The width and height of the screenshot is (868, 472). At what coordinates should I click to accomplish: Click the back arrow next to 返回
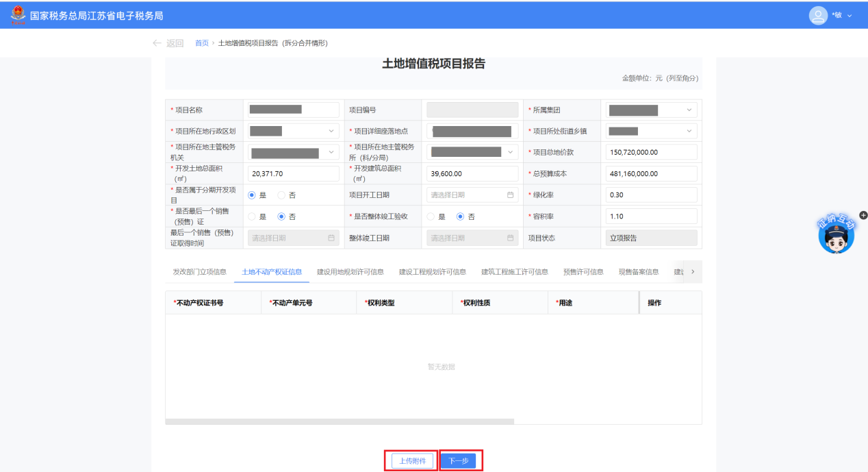pos(157,43)
